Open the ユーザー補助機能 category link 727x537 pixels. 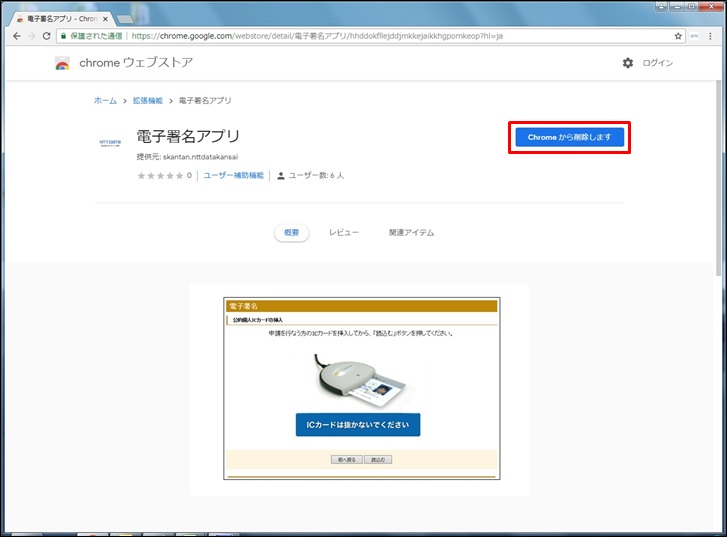pyautogui.click(x=233, y=175)
